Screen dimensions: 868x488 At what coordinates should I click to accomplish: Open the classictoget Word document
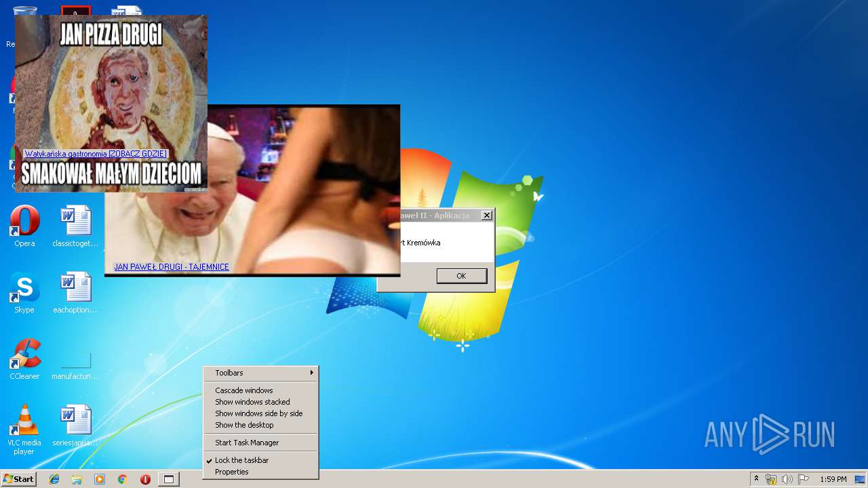pos(75,227)
